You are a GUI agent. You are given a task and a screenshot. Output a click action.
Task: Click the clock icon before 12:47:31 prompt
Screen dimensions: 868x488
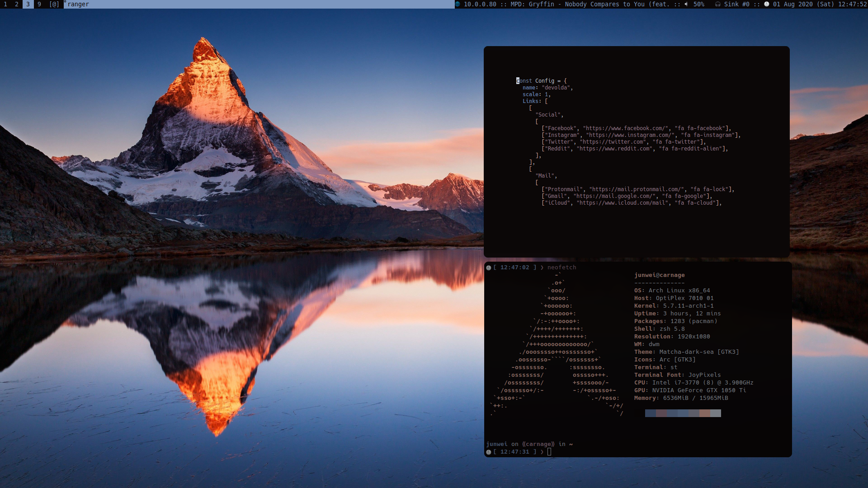(489, 452)
